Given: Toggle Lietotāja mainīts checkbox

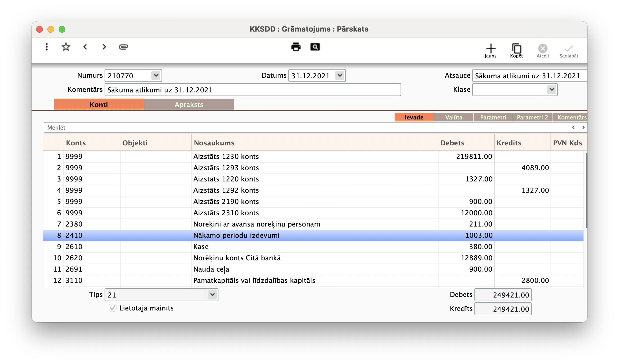Looking at the screenshot, I should 113,308.
